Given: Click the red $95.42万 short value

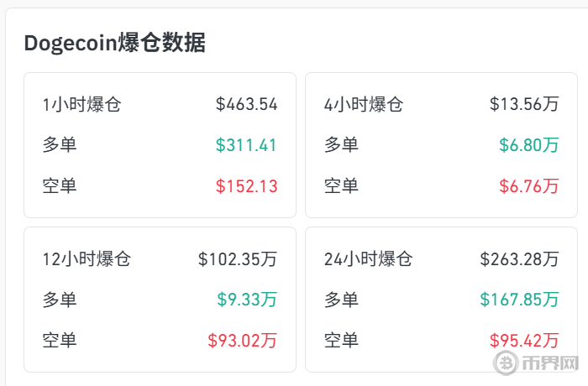Looking at the screenshot, I should [524, 341].
